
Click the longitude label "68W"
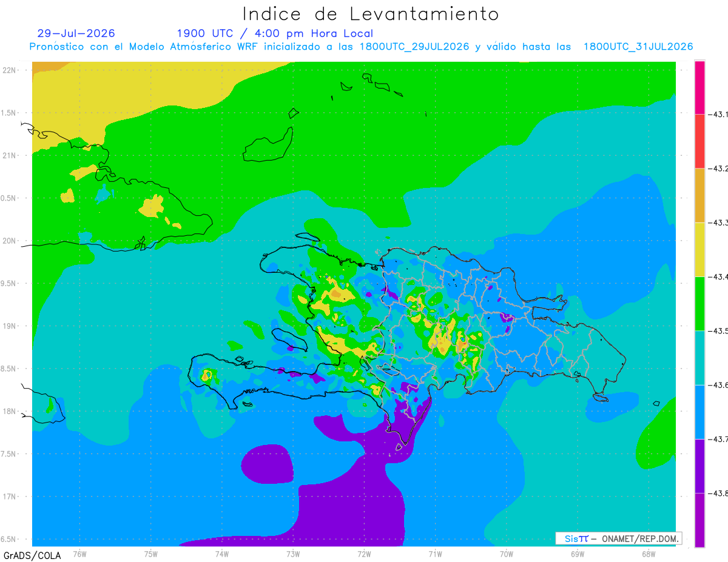point(649,554)
